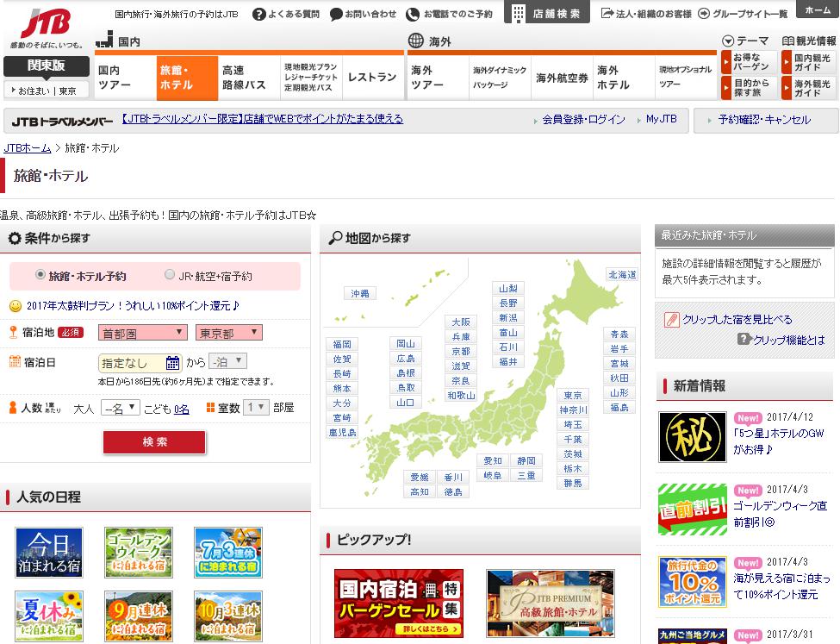The image size is (840, 644).
Task: Click the phone reservation icon
Action: pos(413,15)
